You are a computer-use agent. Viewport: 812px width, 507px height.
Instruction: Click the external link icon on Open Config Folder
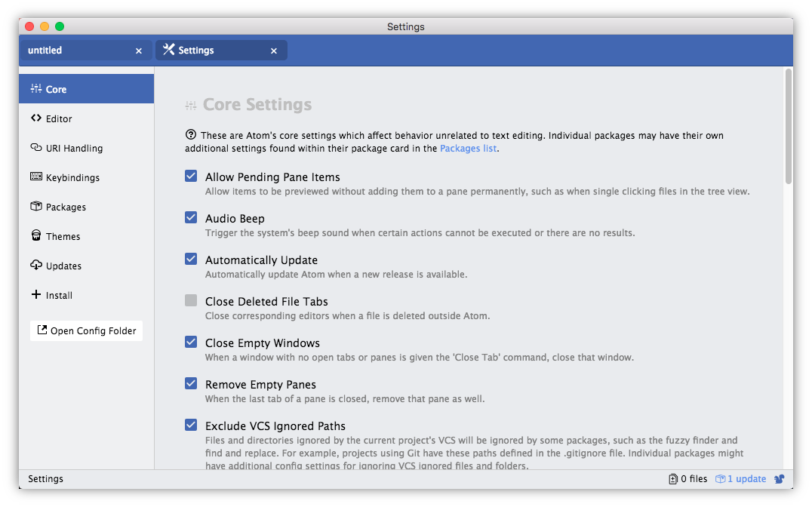[x=42, y=330]
